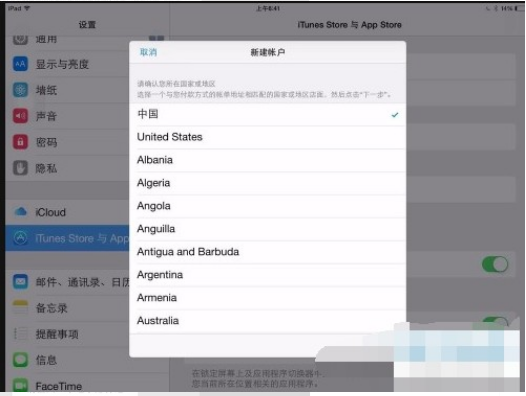Tap the Display & Brightness (显示与亮度) icon
526x396 pixels.
click(x=20, y=64)
